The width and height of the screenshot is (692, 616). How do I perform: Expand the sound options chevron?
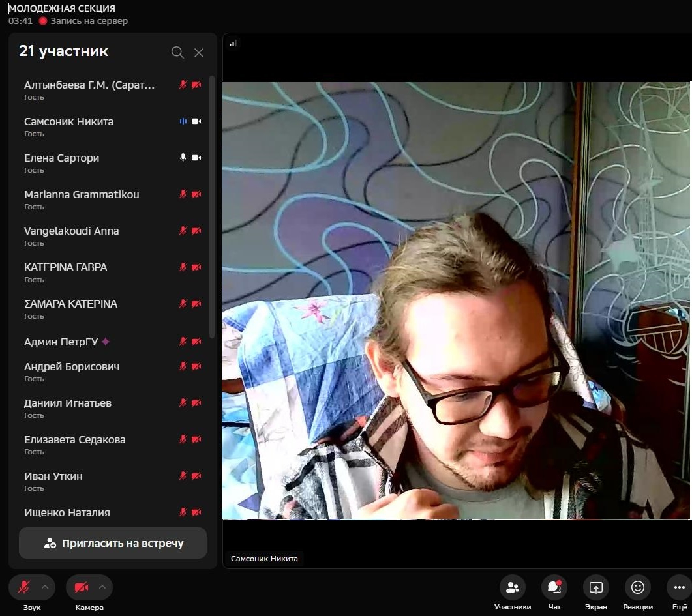[44, 587]
